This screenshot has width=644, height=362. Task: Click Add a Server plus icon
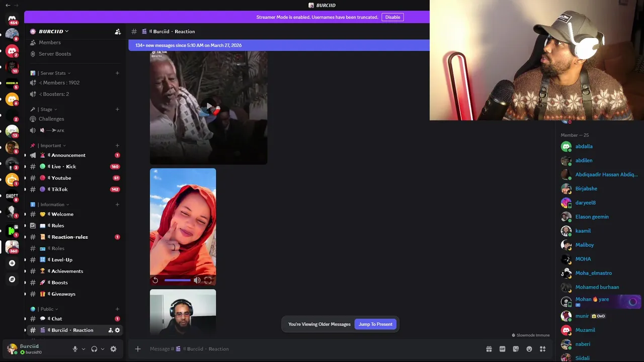(12, 263)
